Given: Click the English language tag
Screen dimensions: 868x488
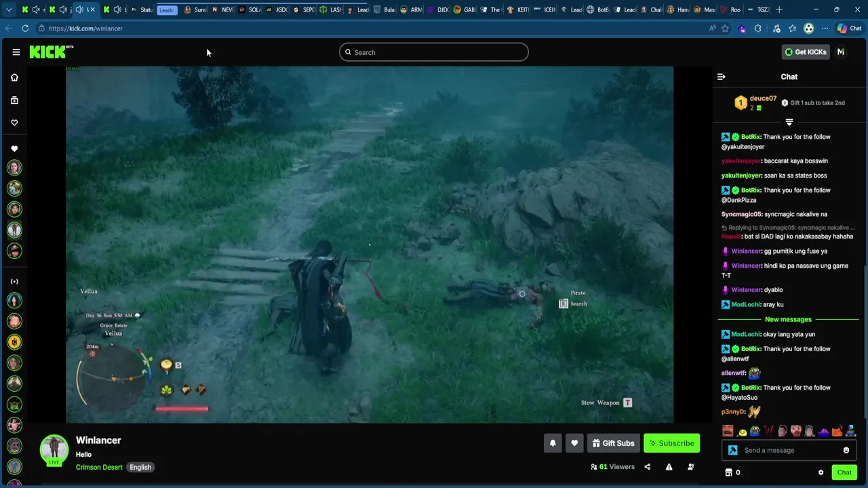Looking at the screenshot, I should 140,467.
